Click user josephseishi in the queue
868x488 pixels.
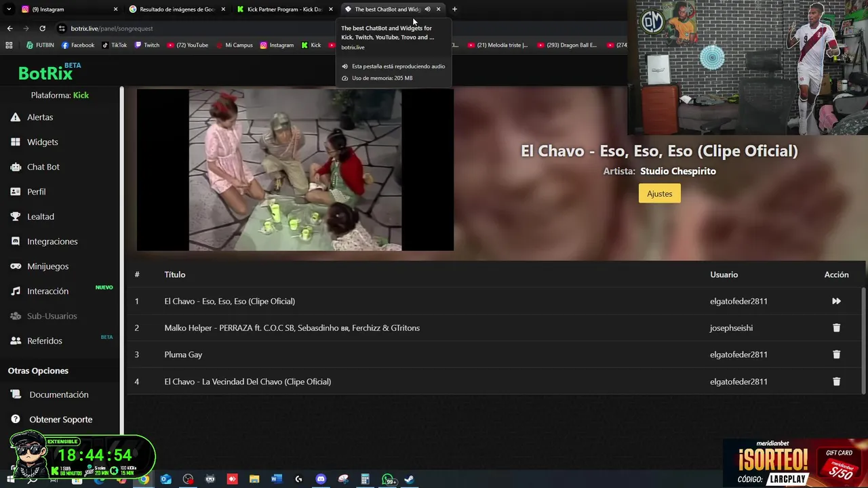click(731, 328)
